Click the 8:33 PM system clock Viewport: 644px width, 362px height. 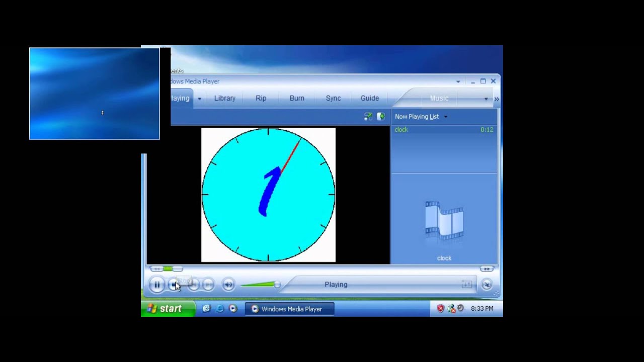pos(482,308)
